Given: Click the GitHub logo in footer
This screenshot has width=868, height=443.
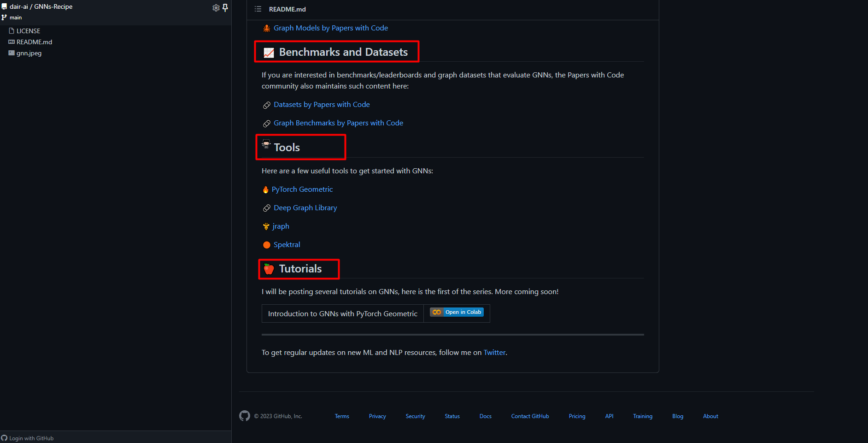Looking at the screenshot, I should tap(245, 416).
